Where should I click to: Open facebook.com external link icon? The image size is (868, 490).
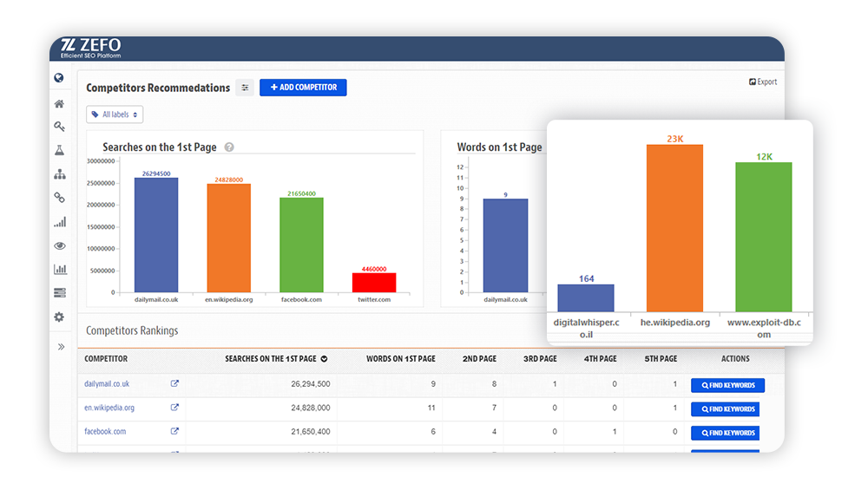(174, 431)
